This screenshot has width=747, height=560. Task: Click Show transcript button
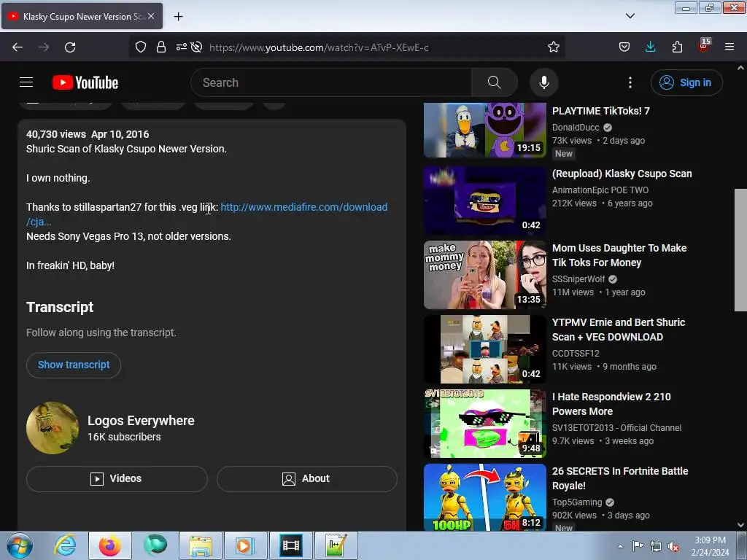tap(74, 365)
